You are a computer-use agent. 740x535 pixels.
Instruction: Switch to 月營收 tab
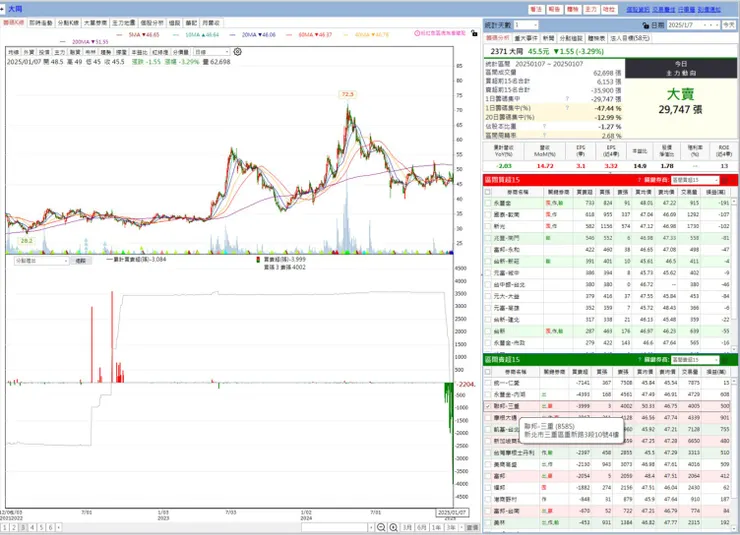210,23
